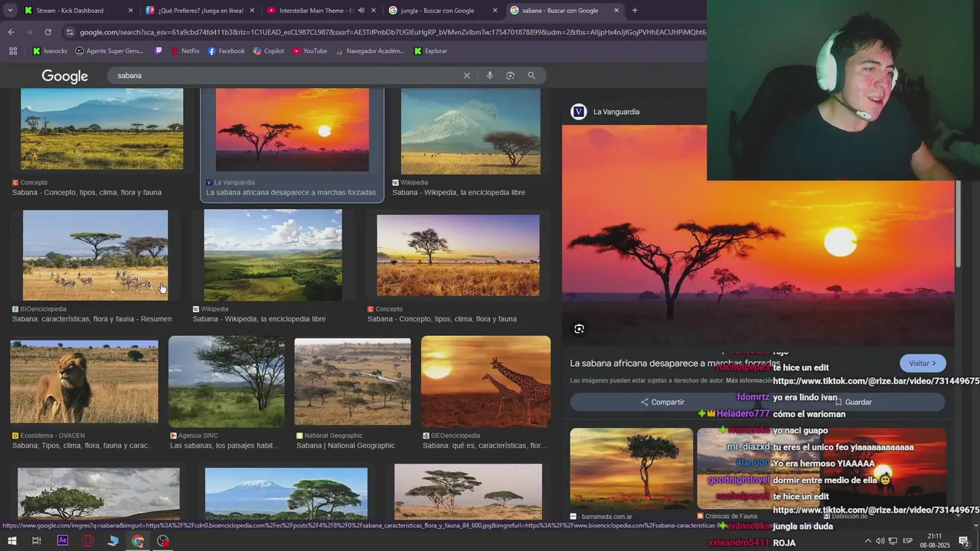The image size is (980, 551).
Task: Open the YouTube bookmark
Action: [309, 51]
